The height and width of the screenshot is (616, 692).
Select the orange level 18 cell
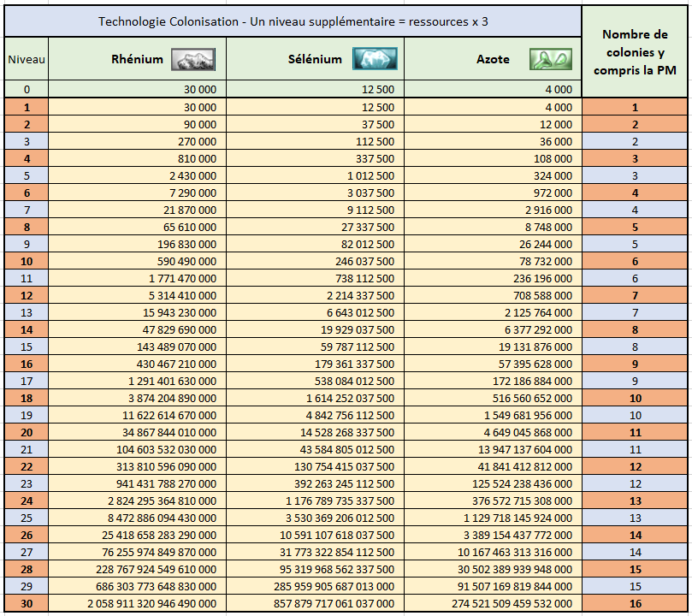(x=27, y=398)
